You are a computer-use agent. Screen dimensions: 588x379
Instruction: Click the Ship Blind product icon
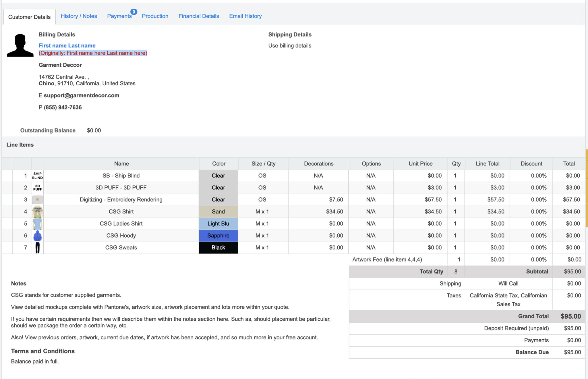37,176
